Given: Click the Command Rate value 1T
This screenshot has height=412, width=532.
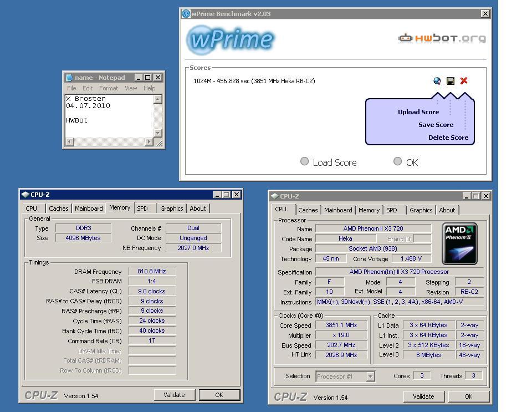Looking at the screenshot, I should tap(152, 340).
